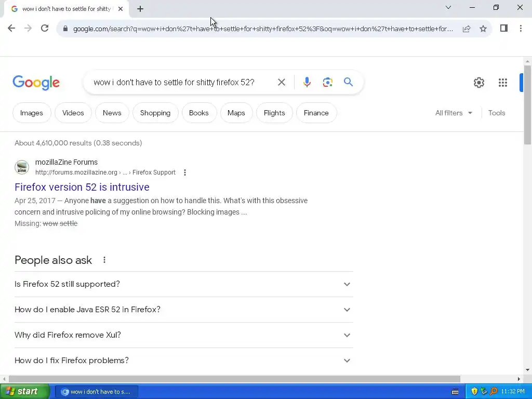This screenshot has width=532, height=399.
Task: Open the Windows Start menu
Action: (25, 392)
